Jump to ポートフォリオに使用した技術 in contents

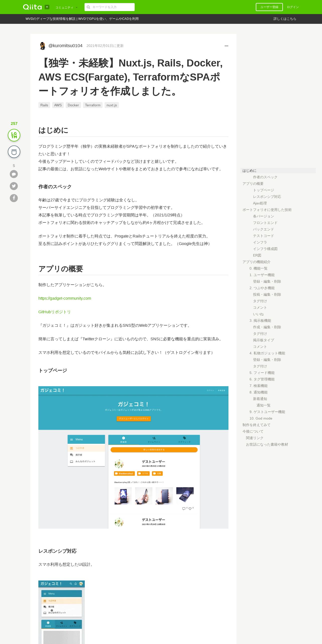[x=267, y=210]
